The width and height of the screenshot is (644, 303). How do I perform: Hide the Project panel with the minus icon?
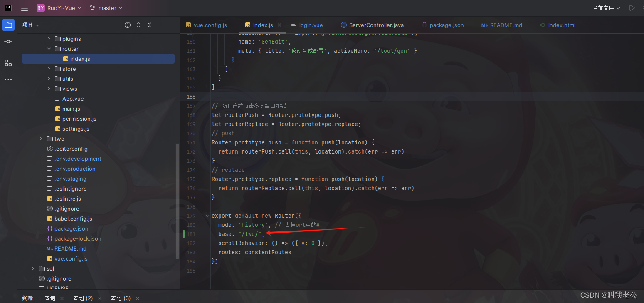(x=171, y=25)
